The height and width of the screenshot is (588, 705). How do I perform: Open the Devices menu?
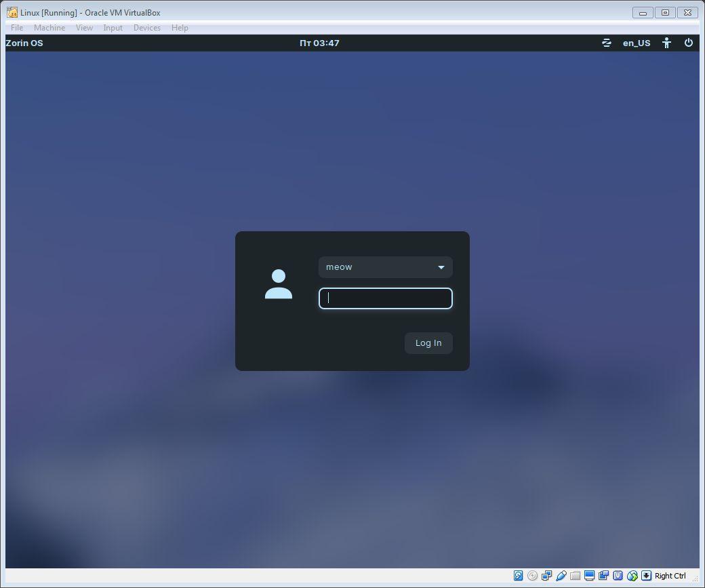(147, 28)
